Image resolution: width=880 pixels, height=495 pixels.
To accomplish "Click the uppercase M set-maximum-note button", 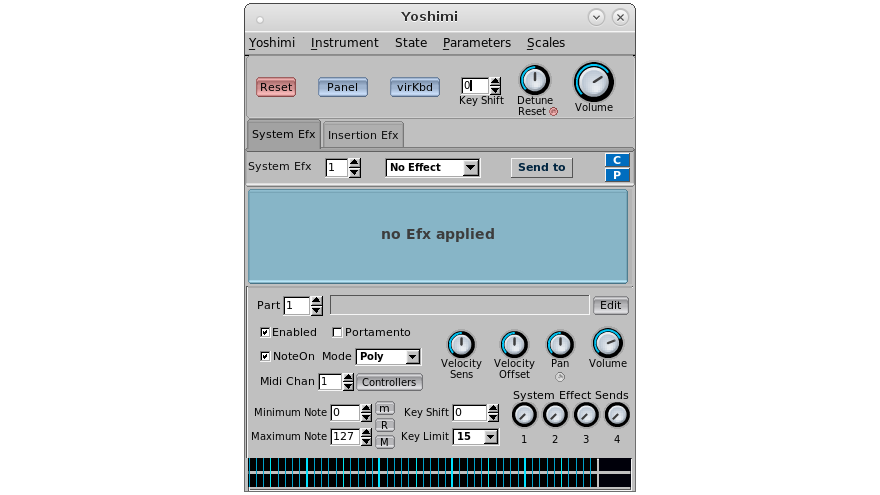I will tap(384, 442).
